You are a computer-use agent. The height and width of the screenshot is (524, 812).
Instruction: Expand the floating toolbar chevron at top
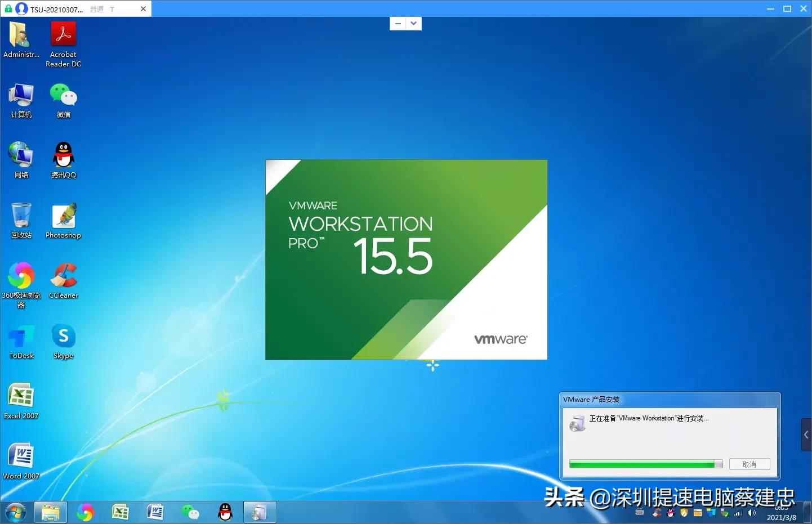click(x=414, y=24)
